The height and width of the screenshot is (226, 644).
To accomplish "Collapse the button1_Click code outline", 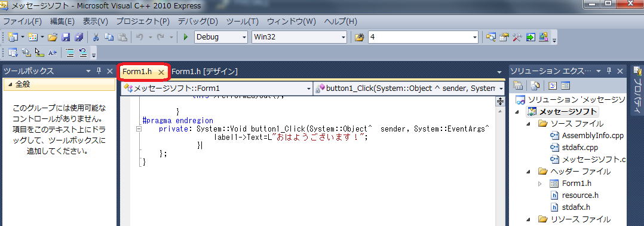I will pyautogui.click(x=139, y=129).
